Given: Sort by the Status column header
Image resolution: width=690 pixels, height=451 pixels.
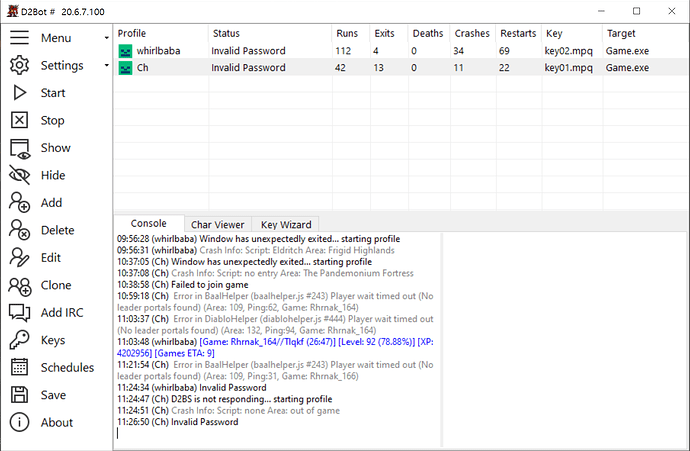Looking at the screenshot, I should [226, 33].
